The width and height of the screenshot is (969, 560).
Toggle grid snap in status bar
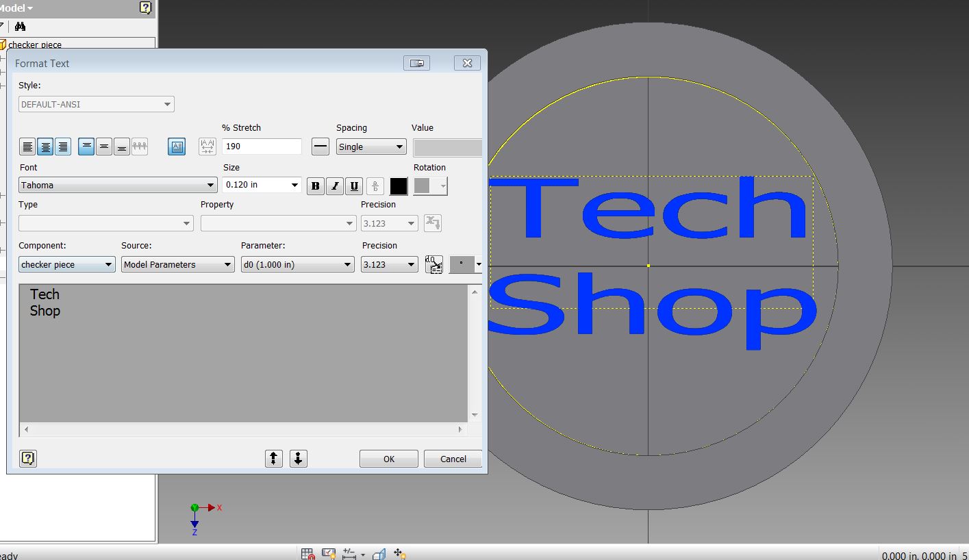coord(308,554)
